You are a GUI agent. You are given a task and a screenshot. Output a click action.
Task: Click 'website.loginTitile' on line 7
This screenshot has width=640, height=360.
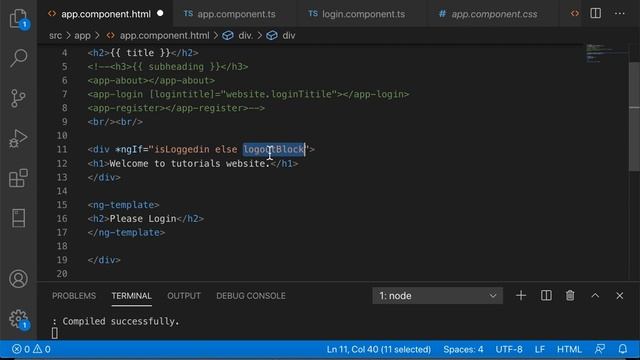coord(279,94)
